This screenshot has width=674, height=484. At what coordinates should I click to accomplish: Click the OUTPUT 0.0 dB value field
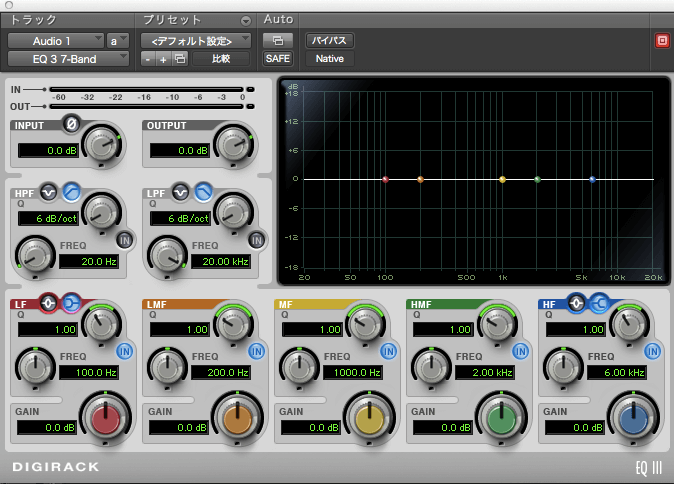click(x=180, y=150)
